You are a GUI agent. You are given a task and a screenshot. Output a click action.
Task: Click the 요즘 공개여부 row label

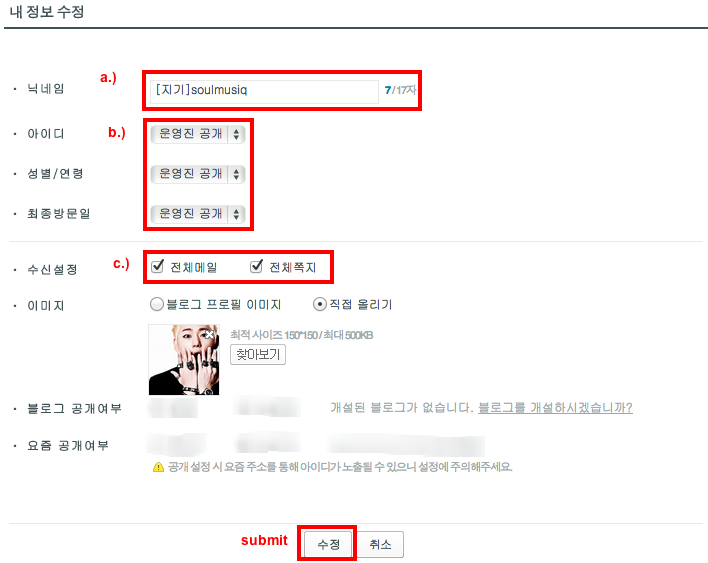coord(68,446)
